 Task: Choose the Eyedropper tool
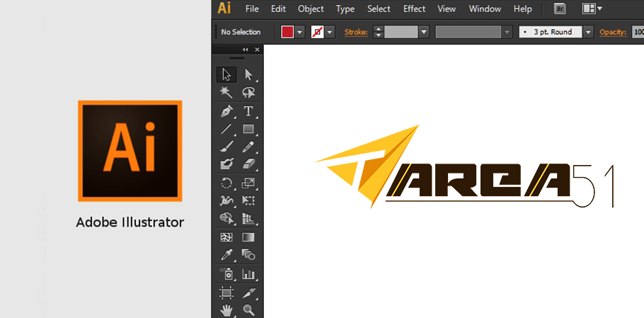[226, 255]
